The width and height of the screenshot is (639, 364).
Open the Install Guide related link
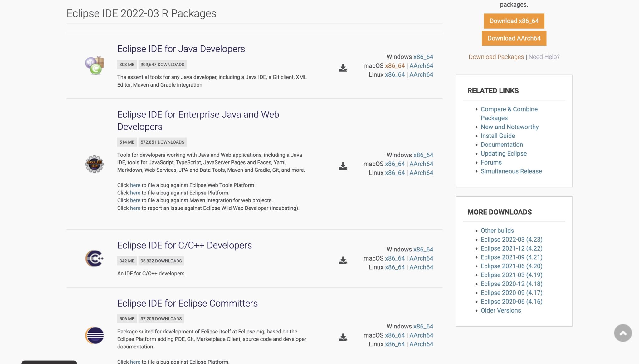(x=498, y=136)
